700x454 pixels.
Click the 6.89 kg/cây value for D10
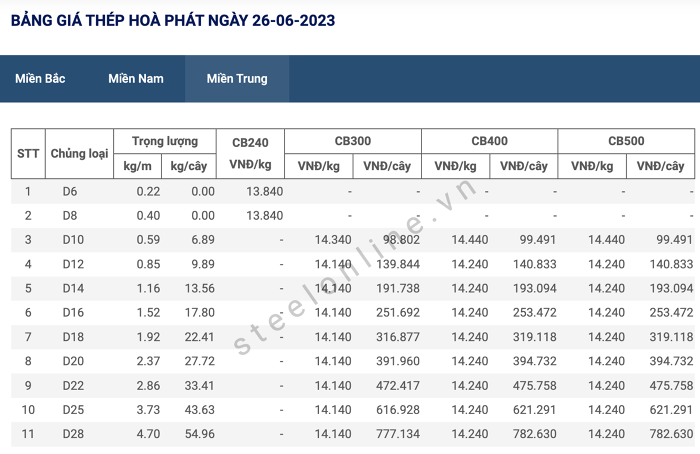tap(203, 240)
